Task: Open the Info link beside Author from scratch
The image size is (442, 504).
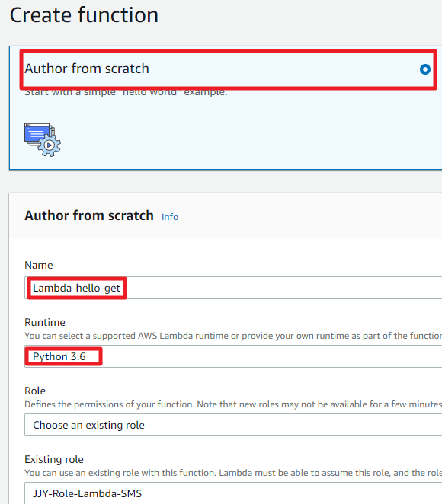Action: (170, 217)
